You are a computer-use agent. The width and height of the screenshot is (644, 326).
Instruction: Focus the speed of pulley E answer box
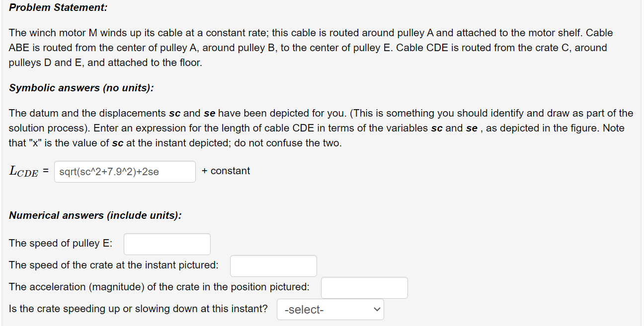click(167, 244)
